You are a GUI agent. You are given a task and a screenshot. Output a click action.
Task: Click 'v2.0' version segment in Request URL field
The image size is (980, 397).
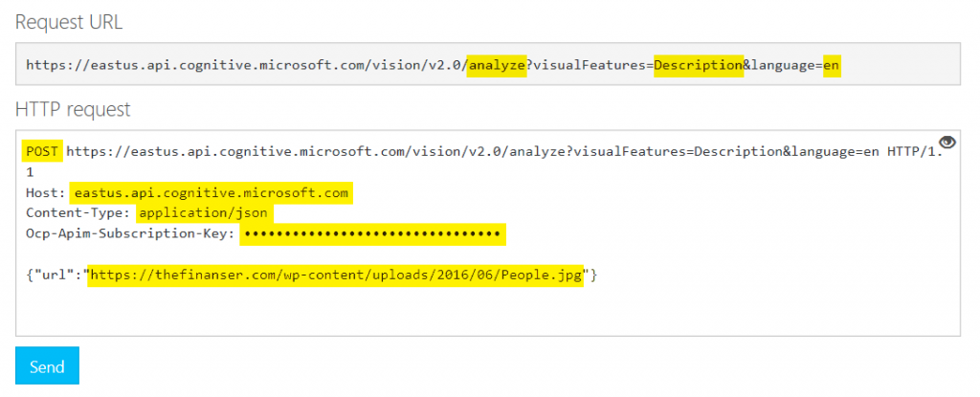pos(445,65)
